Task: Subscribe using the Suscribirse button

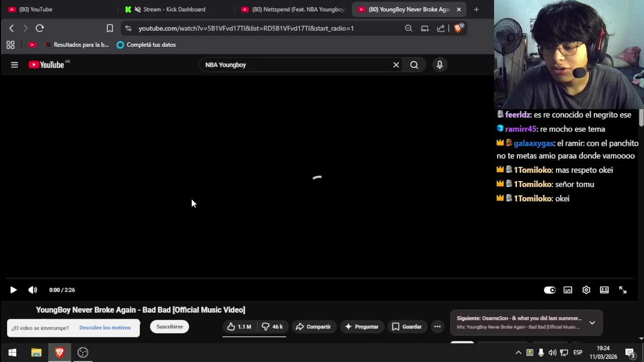Action: tap(170, 327)
